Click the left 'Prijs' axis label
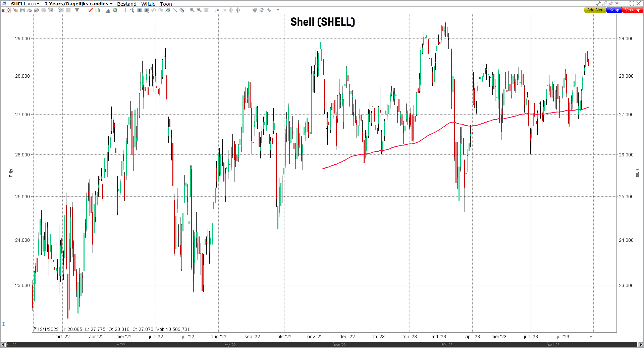Image resolution: width=644 pixels, height=348 pixels. coord(11,173)
